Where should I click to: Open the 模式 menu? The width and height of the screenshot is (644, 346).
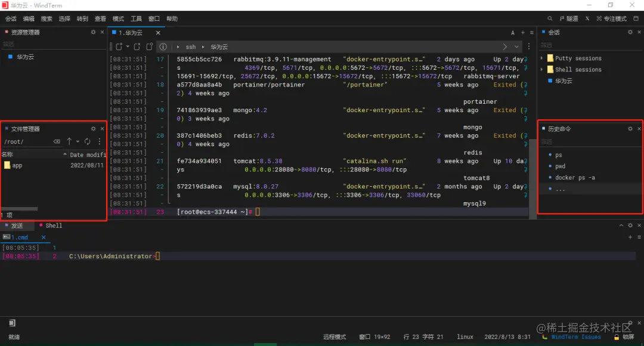[x=118, y=18]
